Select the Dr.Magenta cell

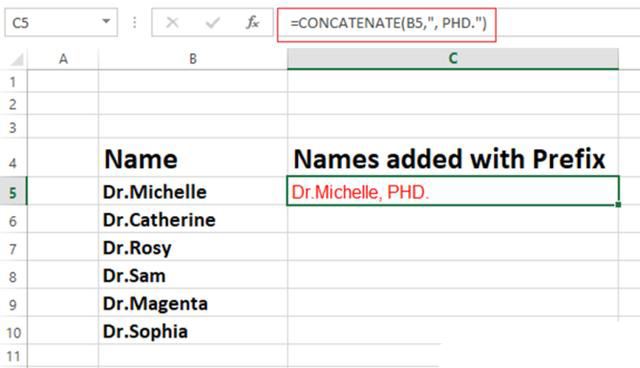click(x=193, y=303)
